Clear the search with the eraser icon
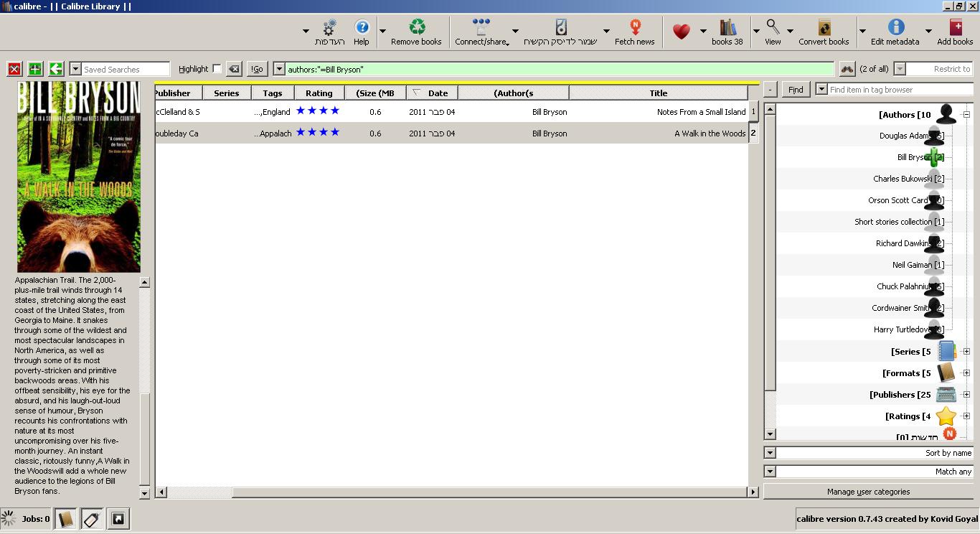Image resolution: width=980 pixels, height=534 pixels. point(234,69)
